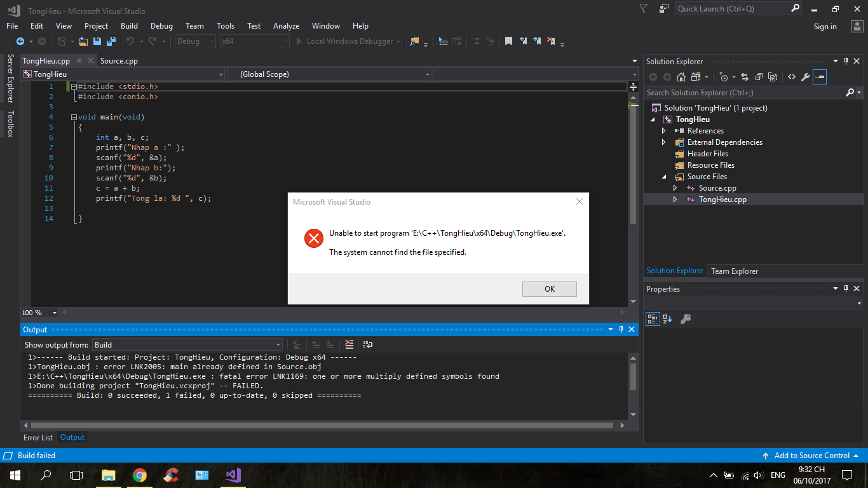Click the Sign in link

pos(825,27)
